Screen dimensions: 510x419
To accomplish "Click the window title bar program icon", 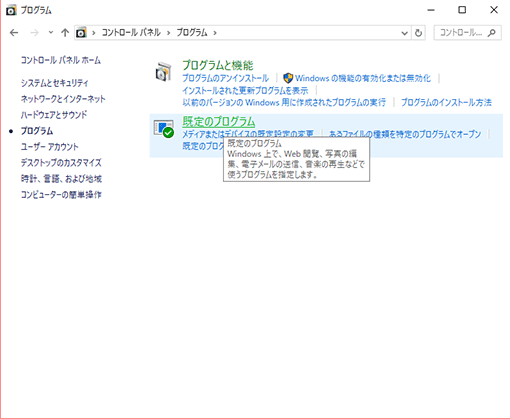I will click(11, 10).
